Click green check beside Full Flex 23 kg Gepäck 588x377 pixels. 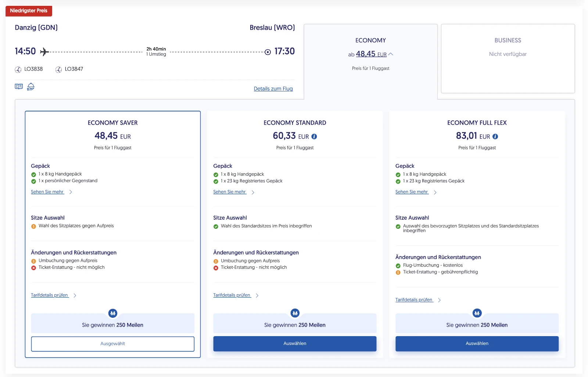(398, 182)
